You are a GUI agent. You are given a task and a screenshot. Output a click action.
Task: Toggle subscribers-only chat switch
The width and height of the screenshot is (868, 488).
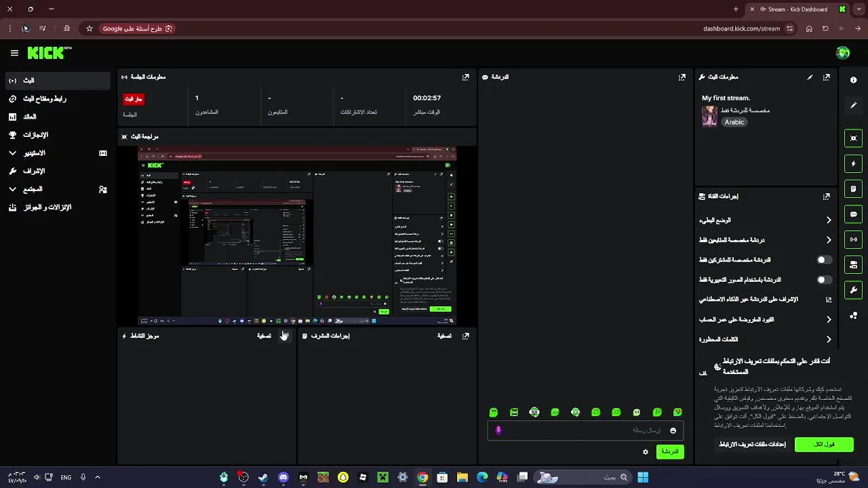pos(824,260)
